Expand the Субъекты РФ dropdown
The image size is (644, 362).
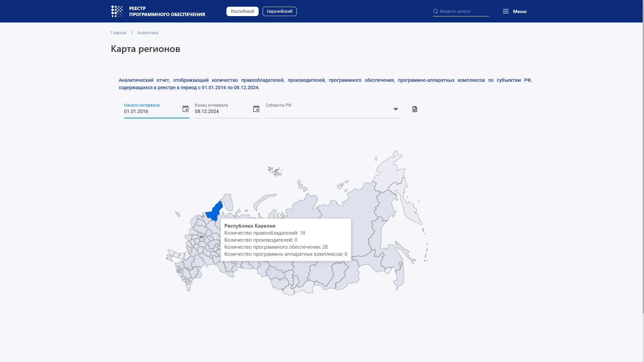coord(395,109)
